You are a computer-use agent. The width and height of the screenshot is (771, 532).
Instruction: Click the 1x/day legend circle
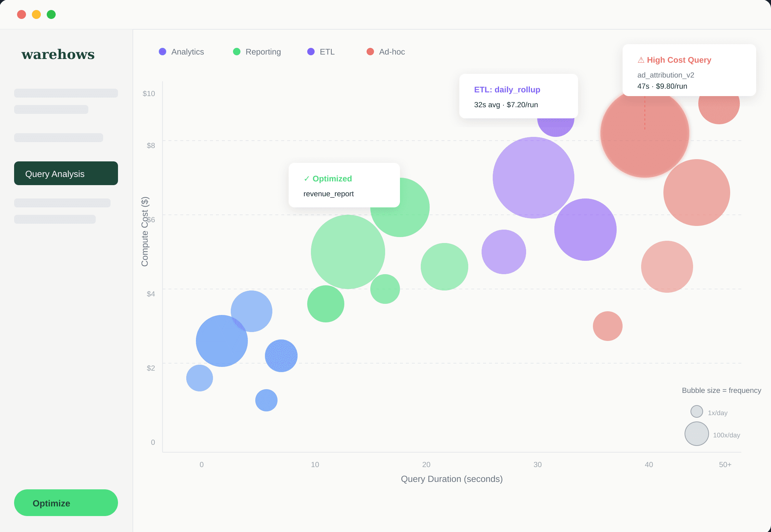click(x=696, y=411)
